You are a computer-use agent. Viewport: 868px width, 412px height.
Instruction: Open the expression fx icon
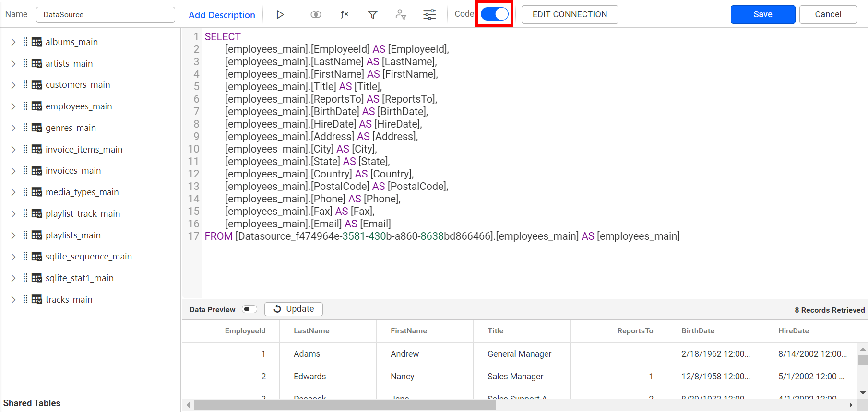(x=344, y=15)
